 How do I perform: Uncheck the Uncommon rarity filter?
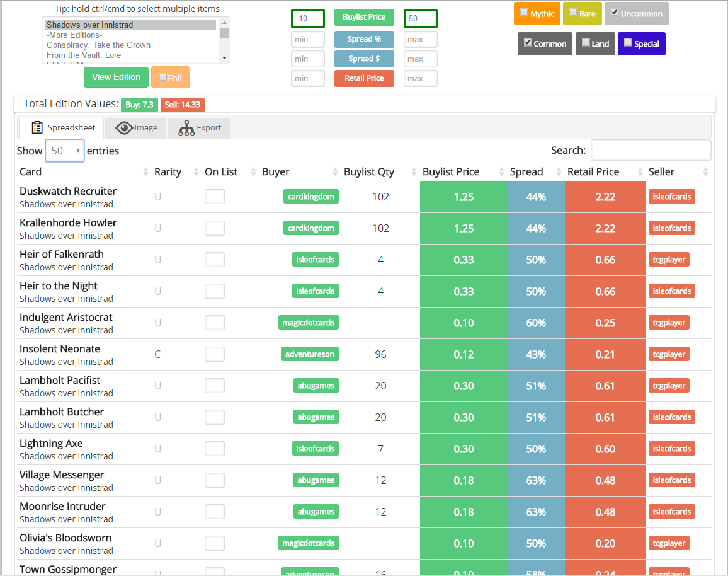pyautogui.click(x=615, y=13)
